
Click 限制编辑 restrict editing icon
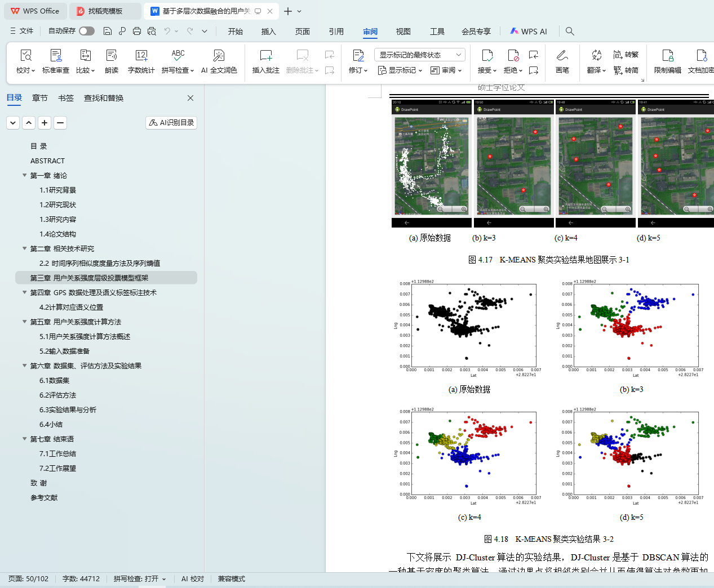click(667, 56)
